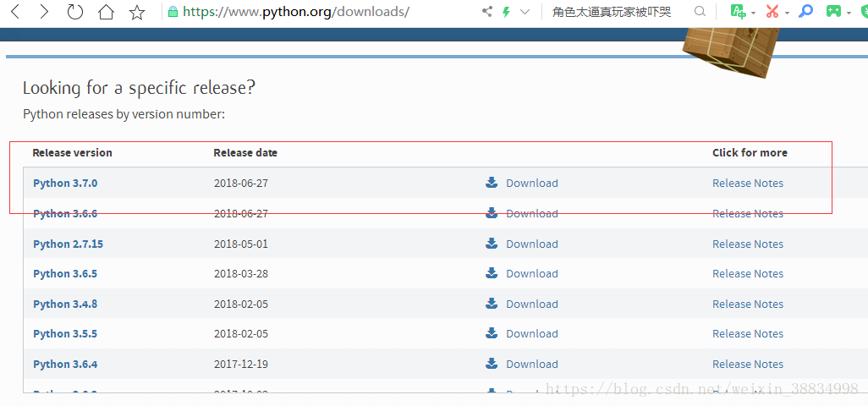This screenshot has width=868, height=406.
Task: Open the Python 3.5.5 release link
Action: (65, 334)
